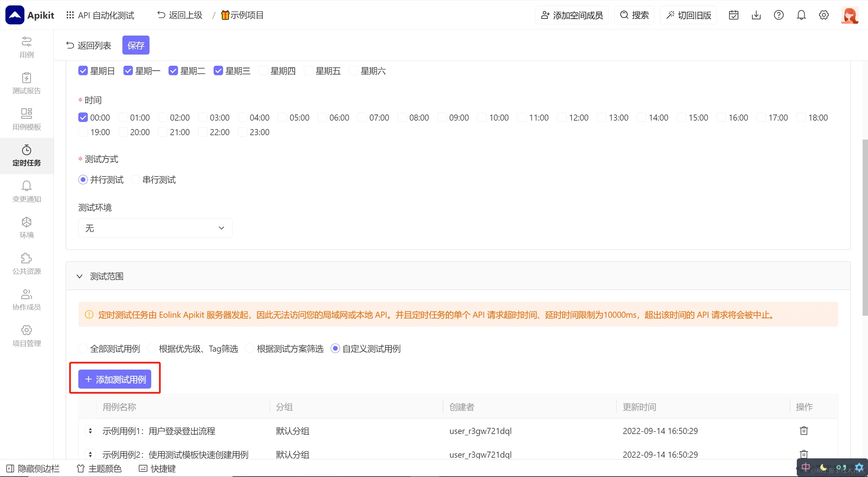868x477 pixels.
Task: Open the 测试环境 dropdown showing 无
Action: tap(155, 228)
